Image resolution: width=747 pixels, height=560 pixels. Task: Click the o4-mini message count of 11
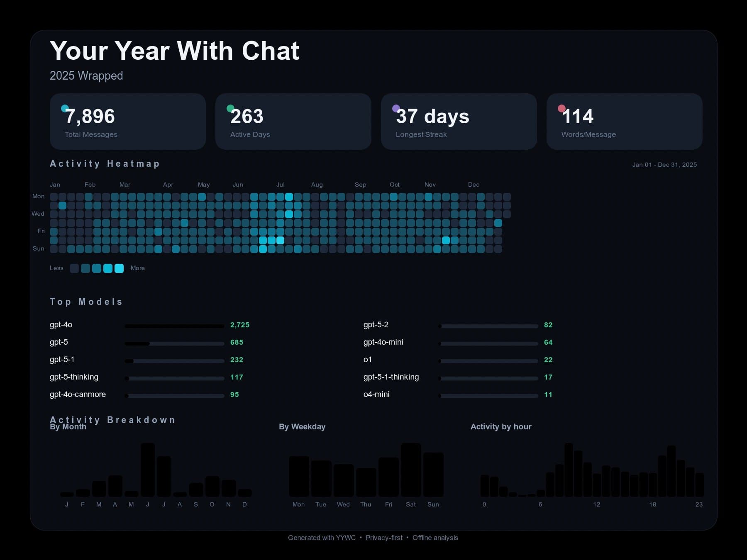[548, 394]
